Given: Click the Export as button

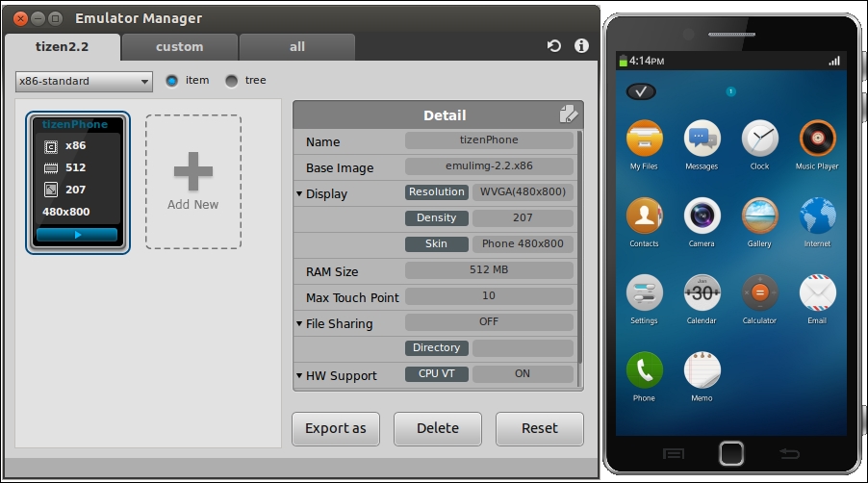Looking at the screenshot, I should [336, 429].
